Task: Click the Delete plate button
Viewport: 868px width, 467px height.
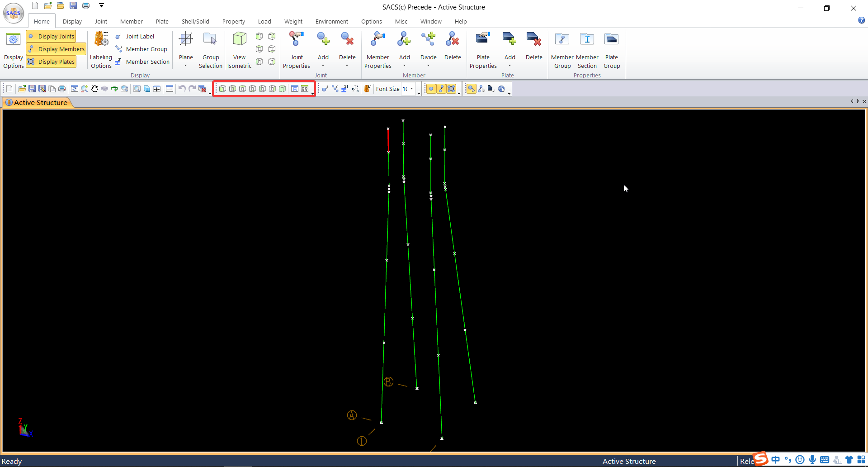Action: (534, 47)
